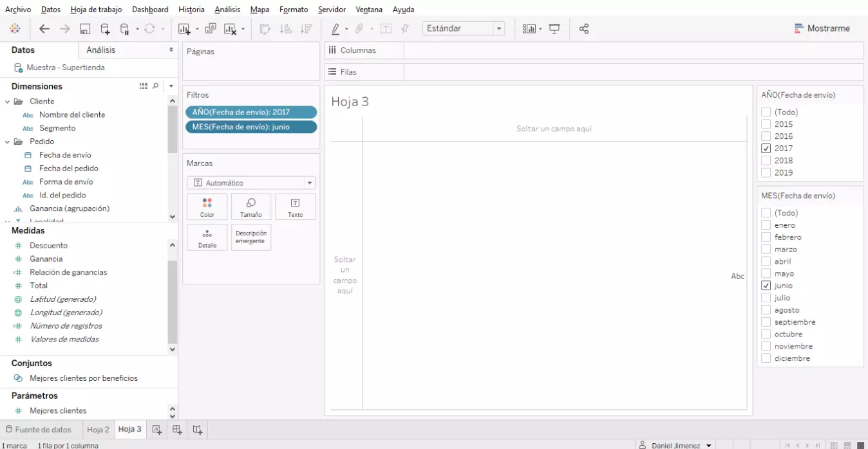Enable the diciembre month checkbox
868x449 pixels.
pos(766,358)
